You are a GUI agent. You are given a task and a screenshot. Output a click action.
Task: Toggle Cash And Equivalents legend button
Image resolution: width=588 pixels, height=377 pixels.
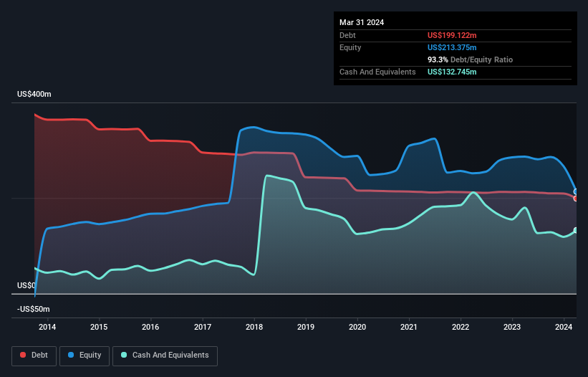pos(165,355)
